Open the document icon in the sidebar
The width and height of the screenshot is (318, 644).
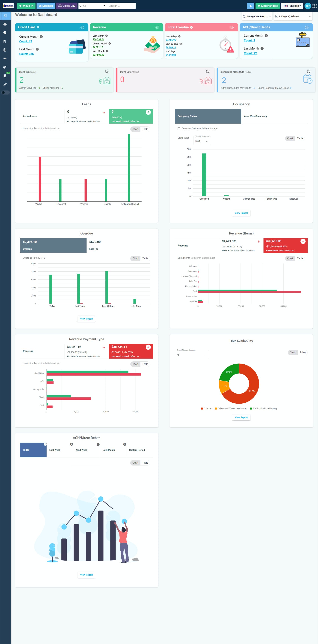5,50
